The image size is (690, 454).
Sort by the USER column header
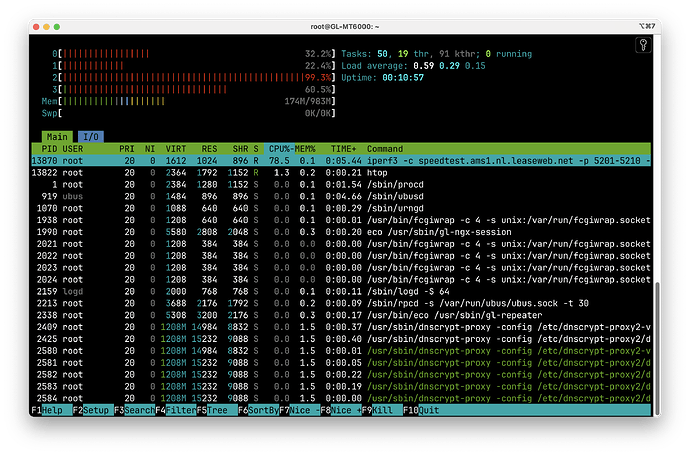pyautogui.click(x=73, y=149)
